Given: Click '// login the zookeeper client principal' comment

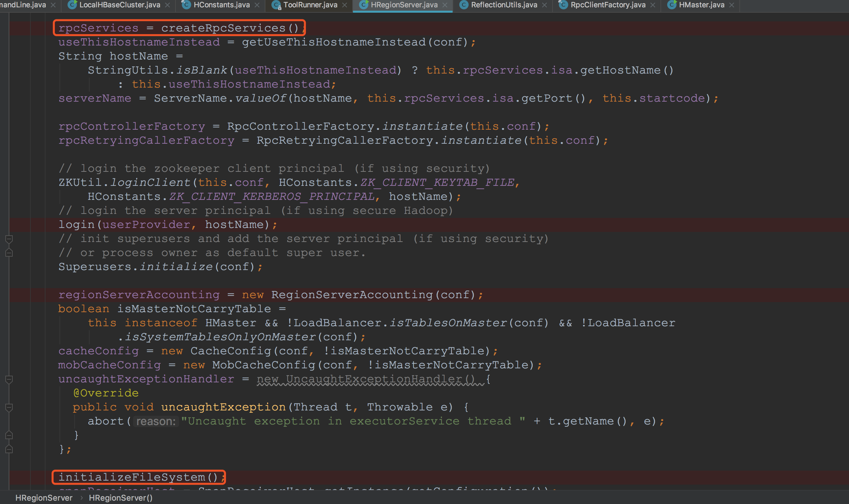Looking at the screenshot, I should click(274, 168).
